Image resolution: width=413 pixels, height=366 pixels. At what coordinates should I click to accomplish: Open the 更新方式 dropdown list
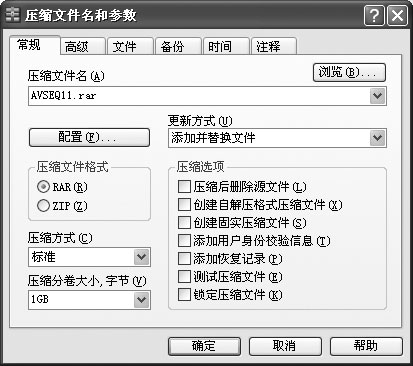pyautogui.click(x=377, y=138)
